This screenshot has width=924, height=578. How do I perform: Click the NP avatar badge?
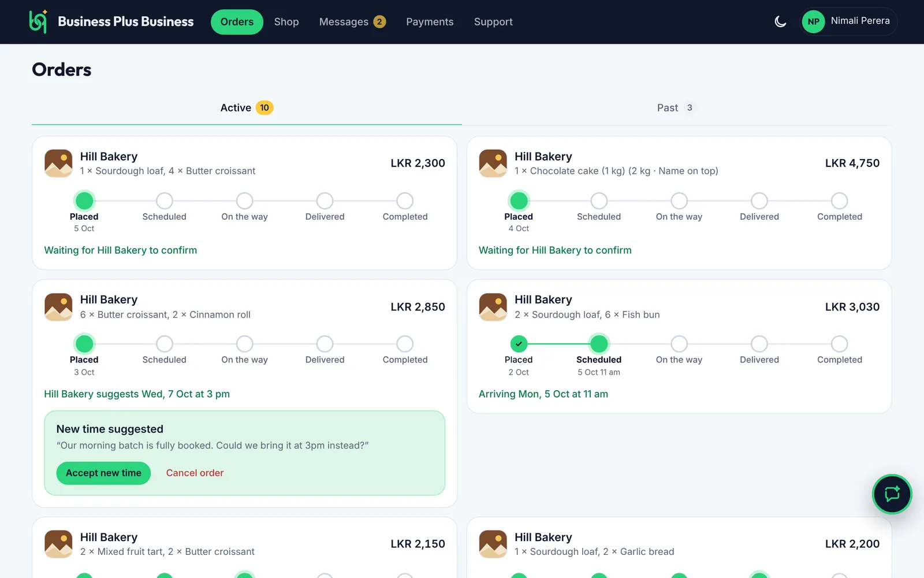pos(813,22)
